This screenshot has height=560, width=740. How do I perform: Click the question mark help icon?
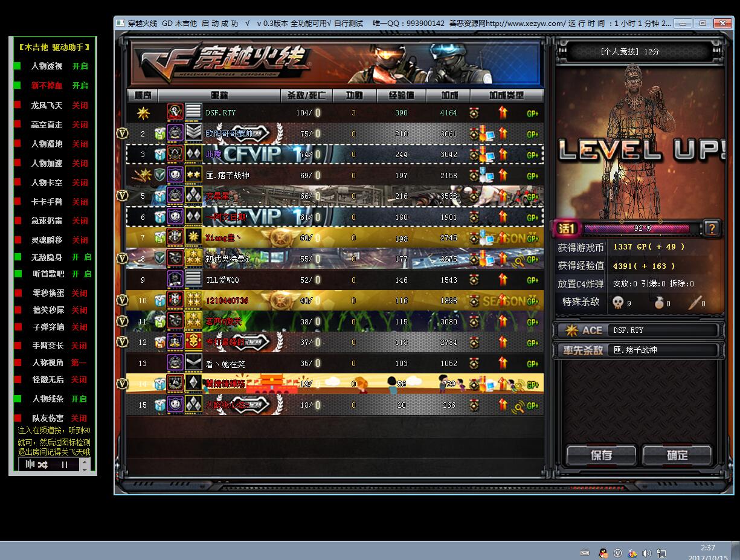(712, 228)
